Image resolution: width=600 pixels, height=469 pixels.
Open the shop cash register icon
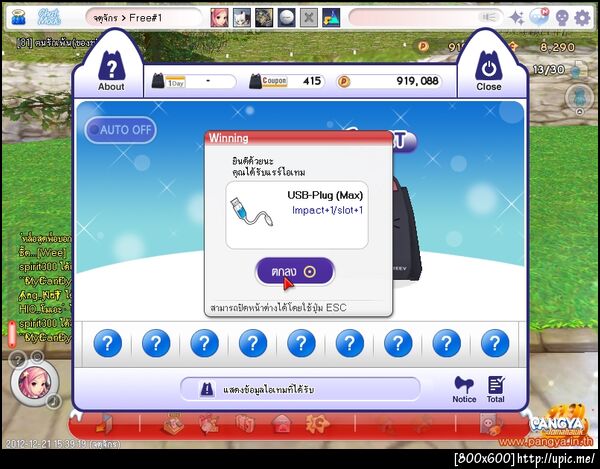(x=173, y=424)
